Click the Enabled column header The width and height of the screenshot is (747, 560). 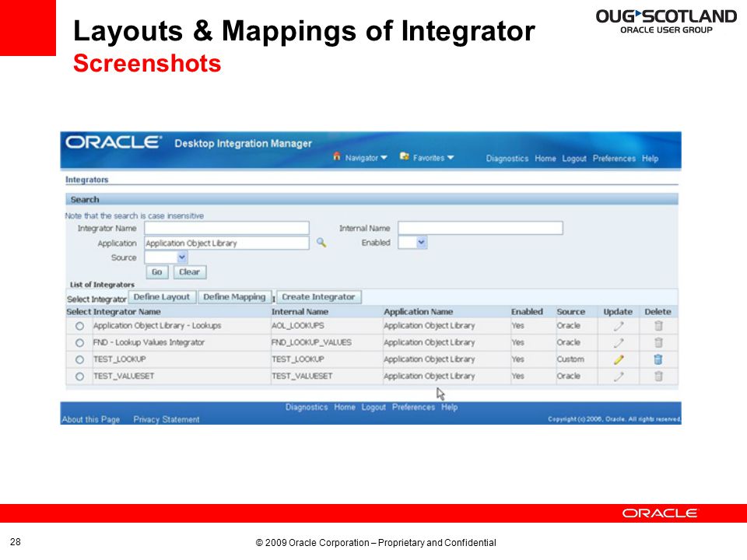click(527, 312)
